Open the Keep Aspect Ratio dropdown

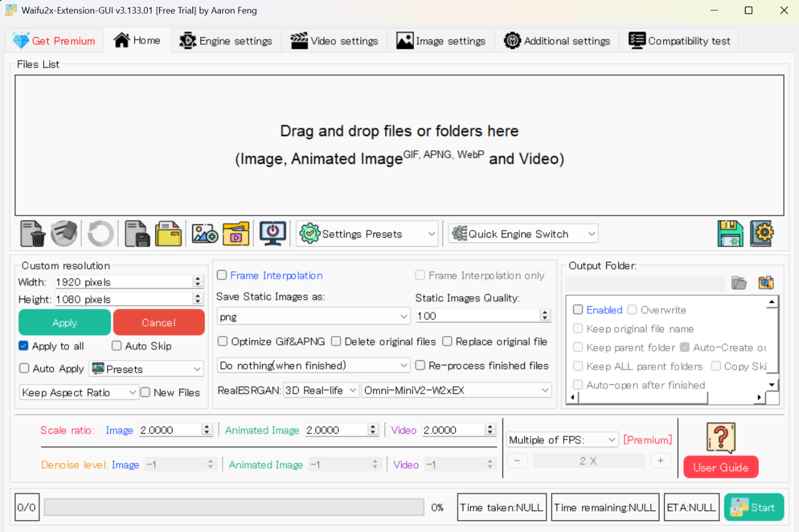79,392
